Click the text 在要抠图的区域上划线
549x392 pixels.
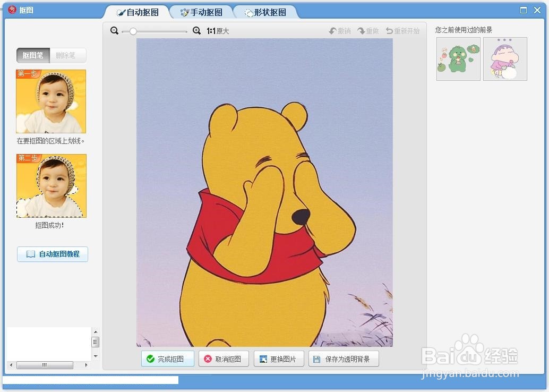coord(50,141)
